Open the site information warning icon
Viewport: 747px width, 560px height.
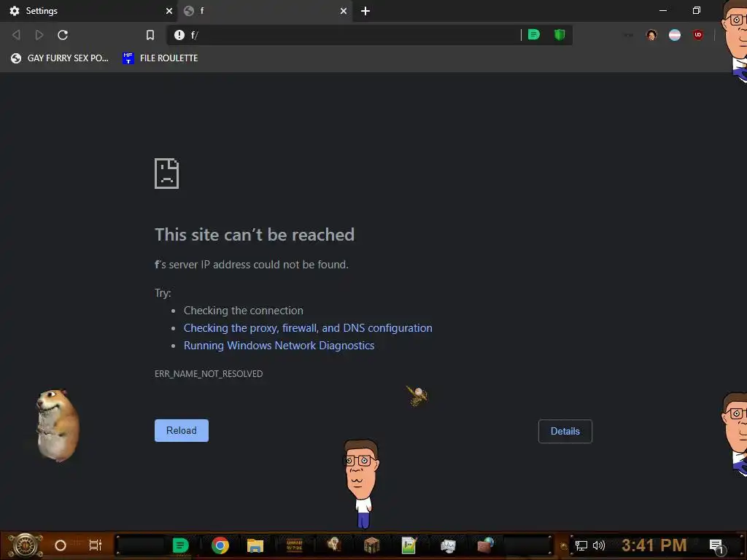point(179,35)
